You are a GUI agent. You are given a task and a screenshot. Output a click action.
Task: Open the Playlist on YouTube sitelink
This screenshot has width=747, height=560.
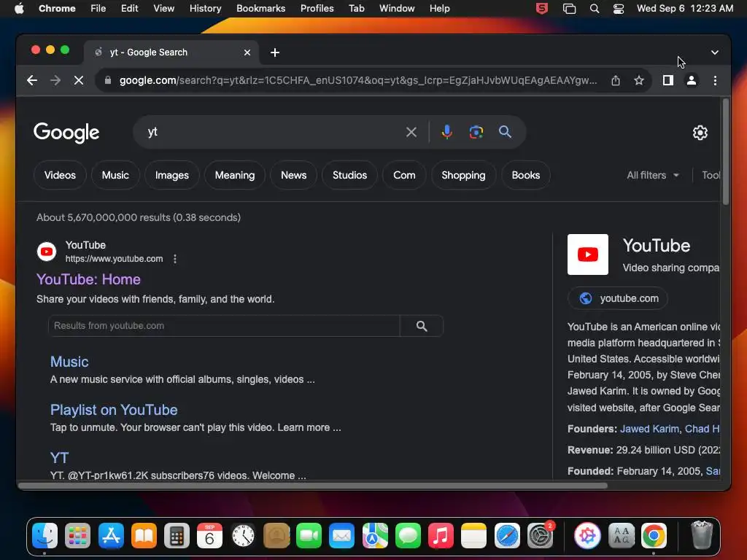pos(114,410)
